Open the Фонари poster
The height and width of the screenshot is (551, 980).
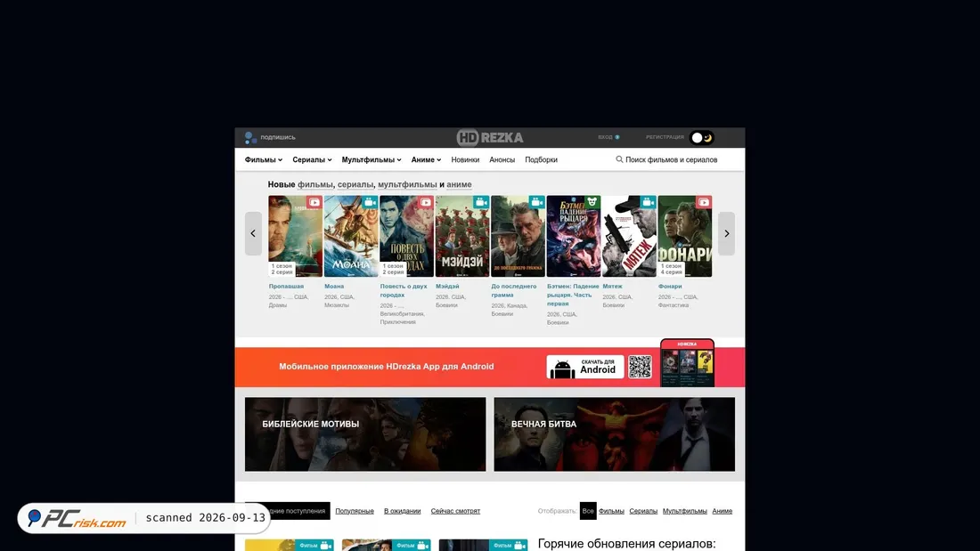pyautogui.click(x=685, y=236)
